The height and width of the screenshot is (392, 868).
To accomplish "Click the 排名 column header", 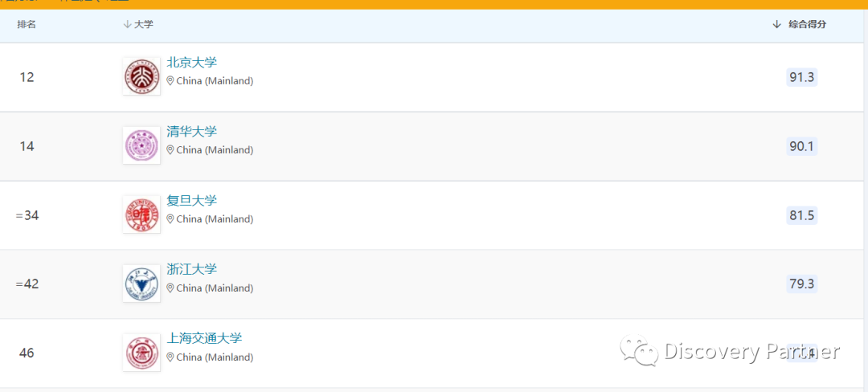I will [27, 24].
